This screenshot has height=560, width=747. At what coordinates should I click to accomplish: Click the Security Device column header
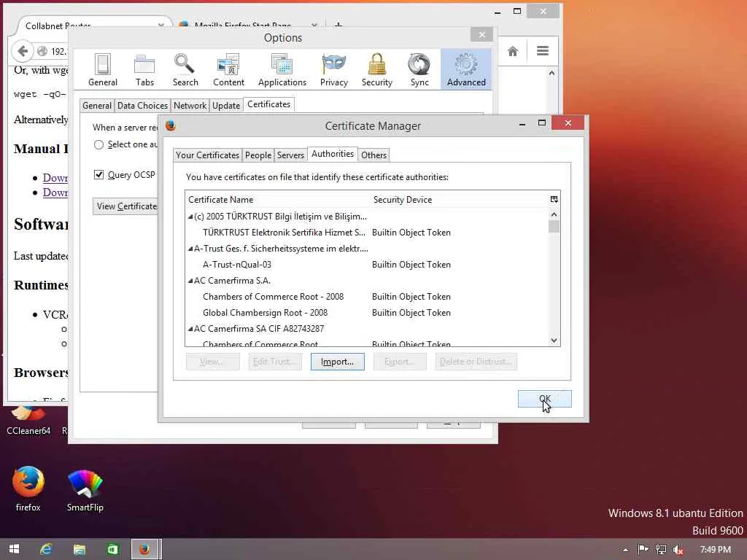pyautogui.click(x=460, y=200)
